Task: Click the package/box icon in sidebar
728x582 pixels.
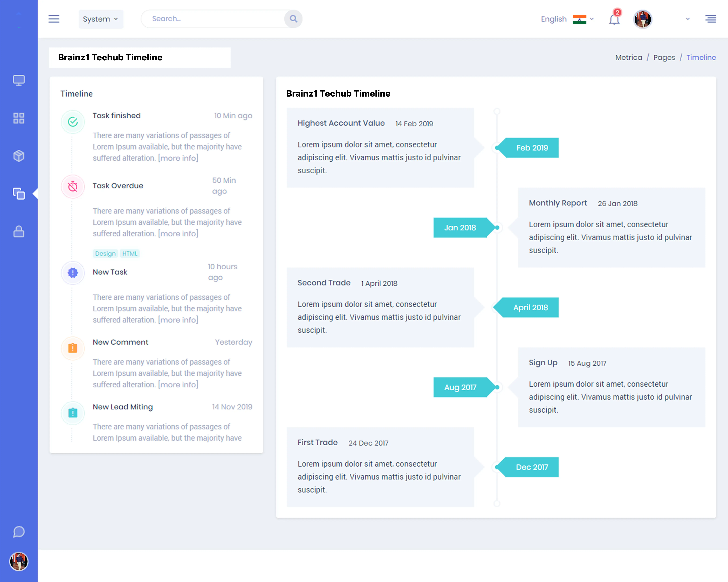Action: point(19,156)
